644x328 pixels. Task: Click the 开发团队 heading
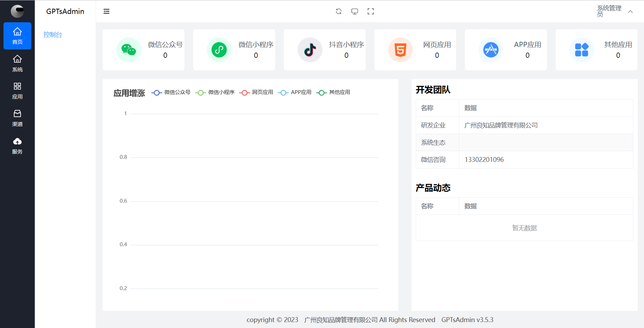(433, 90)
